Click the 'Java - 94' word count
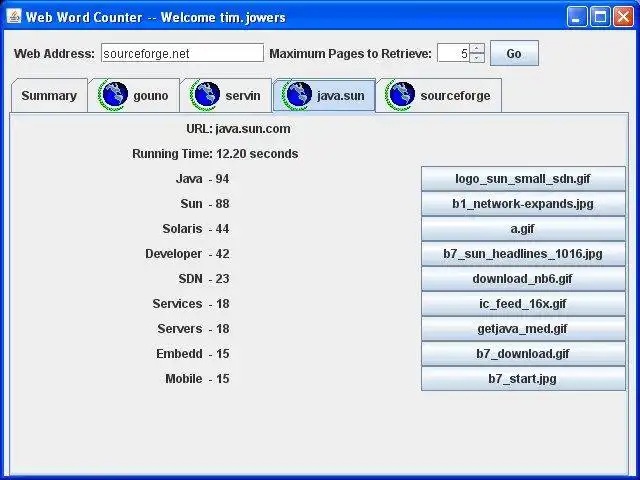 [202, 179]
